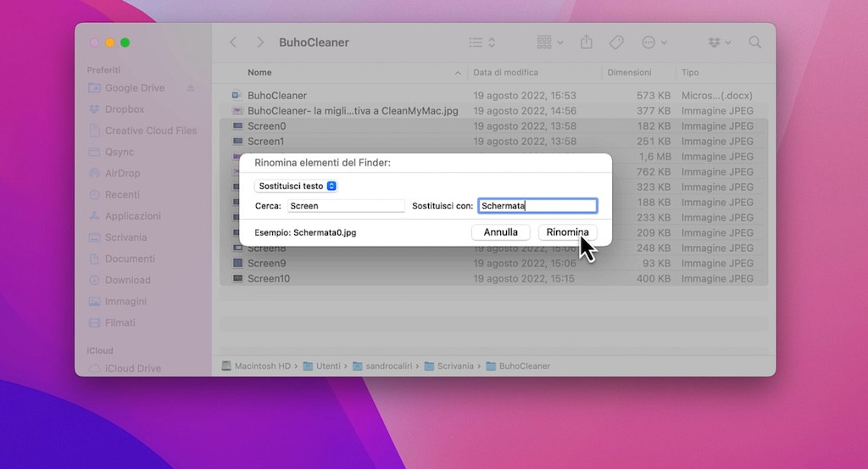Sort by the Nome column header

259,73
